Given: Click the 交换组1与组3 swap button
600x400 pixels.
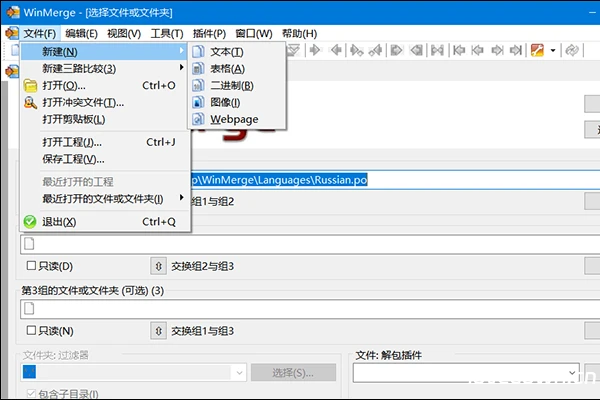Looking at the screenshot, I should [158, 331].
